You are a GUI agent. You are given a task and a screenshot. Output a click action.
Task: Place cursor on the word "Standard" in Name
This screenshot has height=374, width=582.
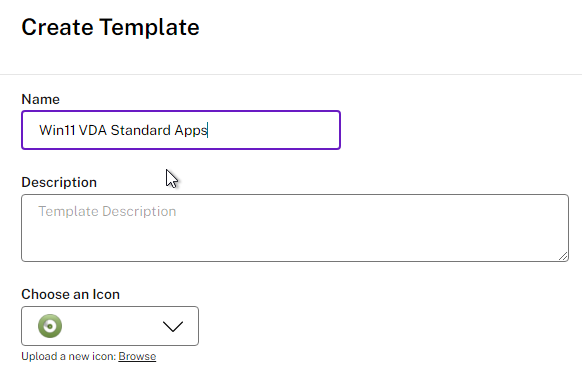pos(140,131)
